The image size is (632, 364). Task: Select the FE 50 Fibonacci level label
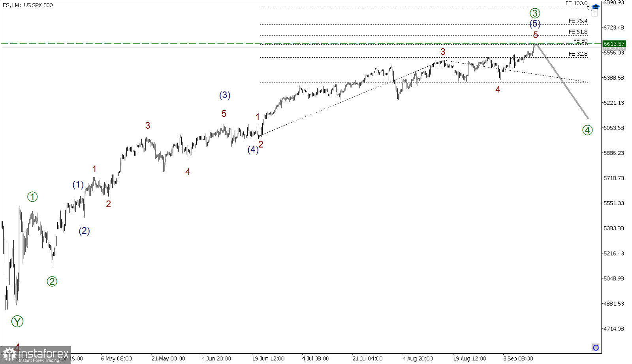point(580,41)
